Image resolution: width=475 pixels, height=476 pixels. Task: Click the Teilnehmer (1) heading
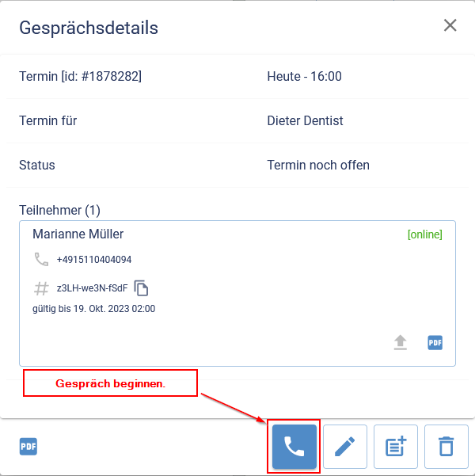click(x=59, y=210)
